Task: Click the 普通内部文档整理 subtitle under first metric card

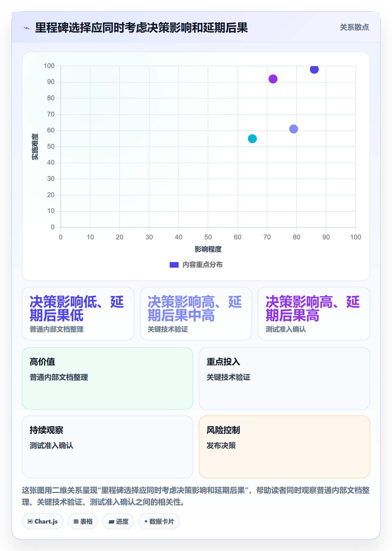Action: 57,329
